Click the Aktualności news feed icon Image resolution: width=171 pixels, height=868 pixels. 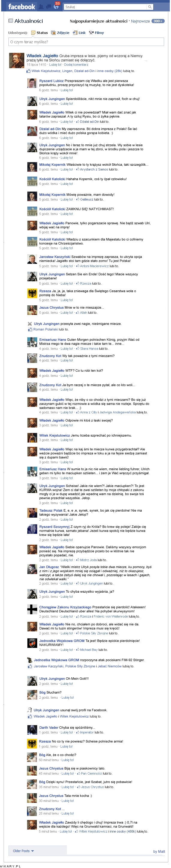pos(11,21)
